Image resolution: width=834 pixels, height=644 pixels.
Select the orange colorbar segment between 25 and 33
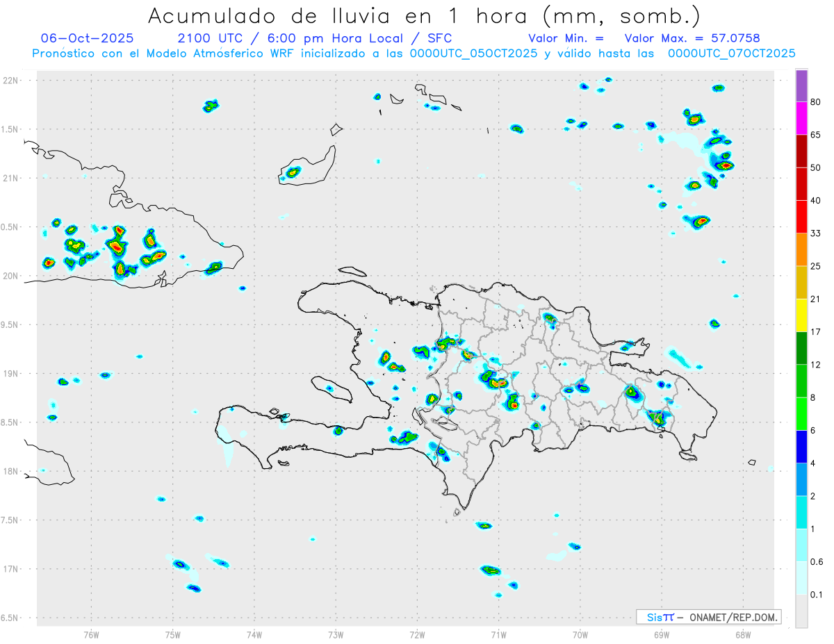pos(802,249)
